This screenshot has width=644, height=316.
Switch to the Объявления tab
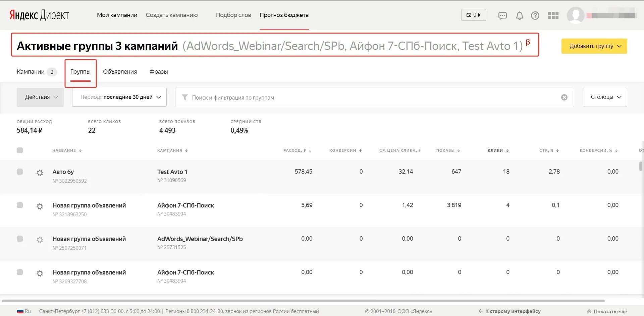click(x=120, y=72)
